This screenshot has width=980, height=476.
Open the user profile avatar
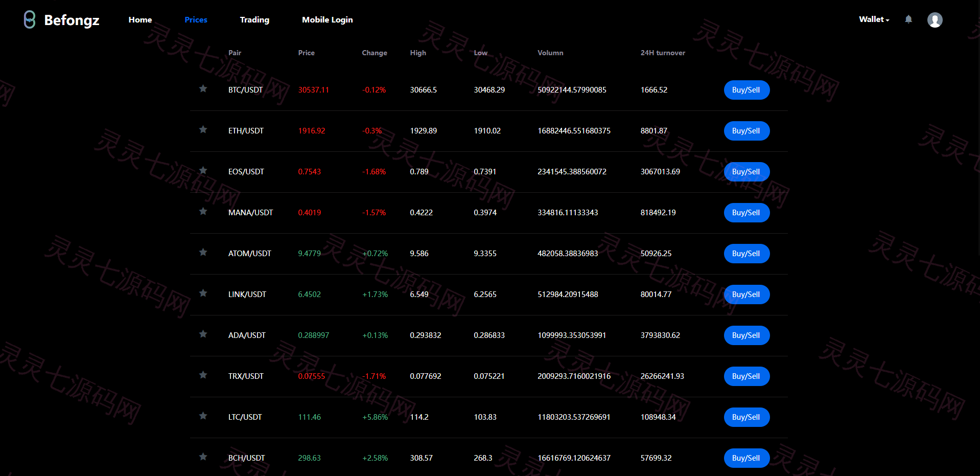click(x=935, y=20)
